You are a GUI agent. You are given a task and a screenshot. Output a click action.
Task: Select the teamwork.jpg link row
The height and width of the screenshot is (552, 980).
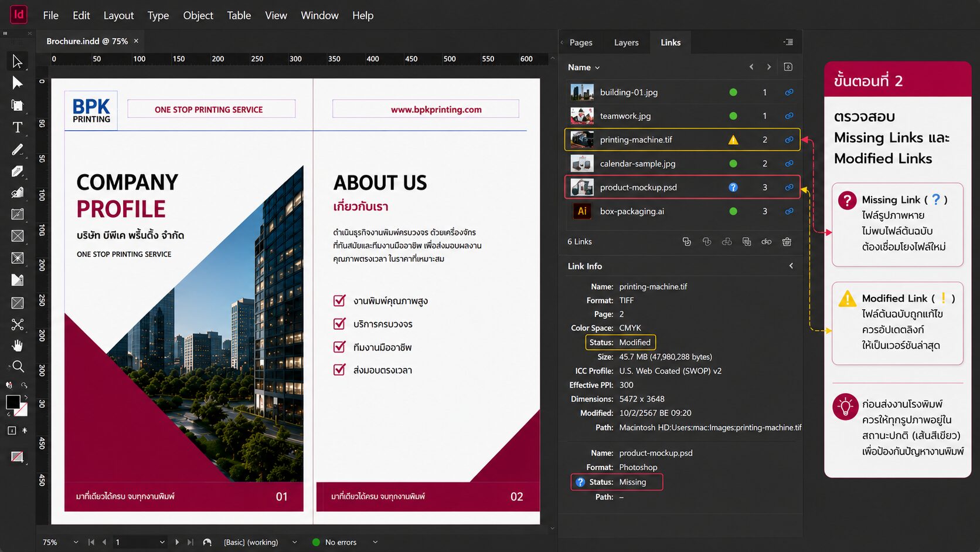click(x=682, y=116)
